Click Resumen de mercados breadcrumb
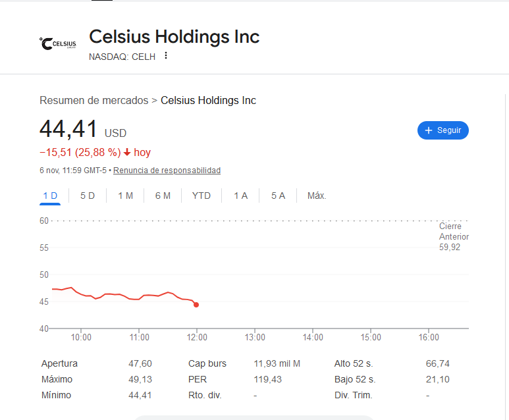Image resolution: width=509 pixels, height=420 pixels. [94, 101]
